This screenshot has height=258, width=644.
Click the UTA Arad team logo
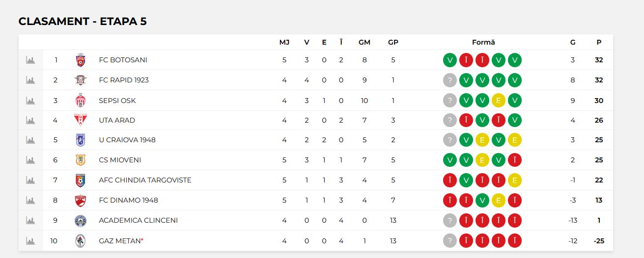(x=80, y=120)
